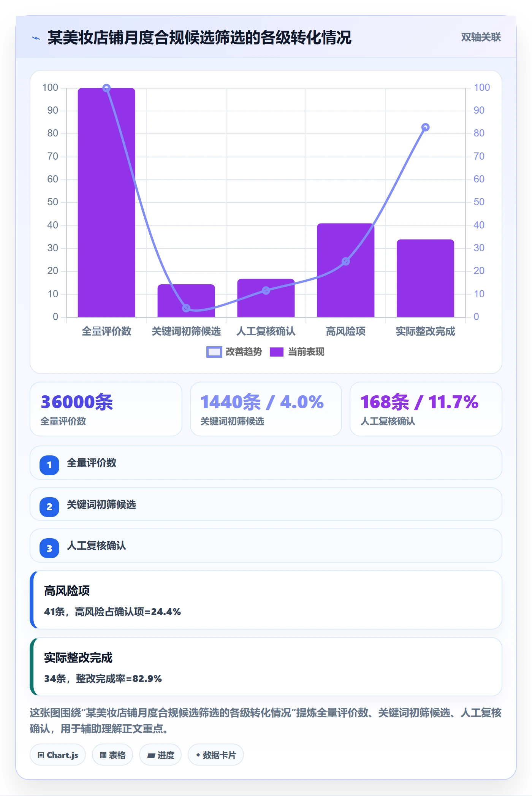Screen dimensions: 532x796
Task: Click the 当前表现 legend label
Action: (x=306, y=352)
